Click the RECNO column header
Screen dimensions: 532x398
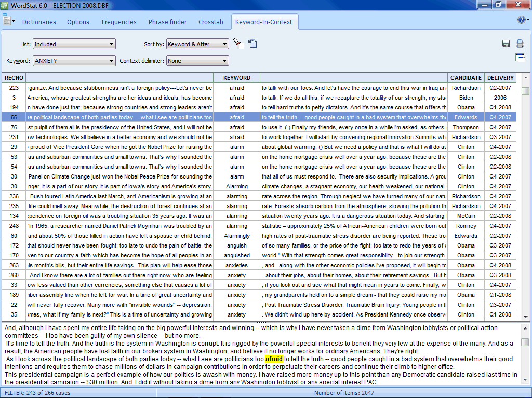(x=14, y=78)
